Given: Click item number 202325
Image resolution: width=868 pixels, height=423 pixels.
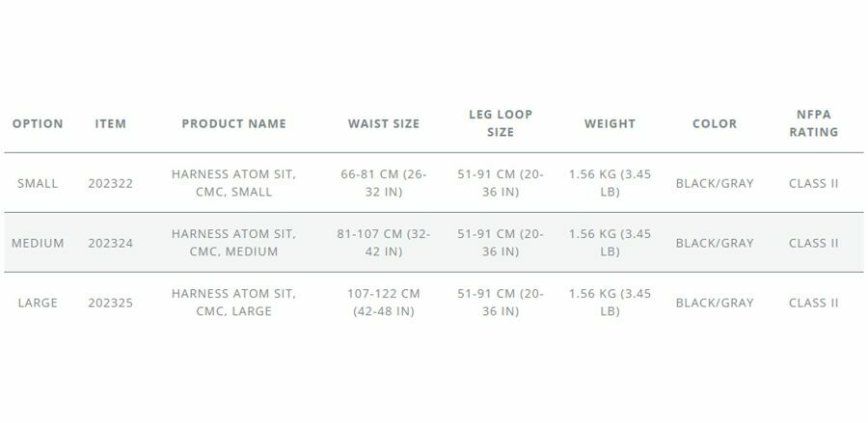Looking at the screenshot, I should point(111,303).
